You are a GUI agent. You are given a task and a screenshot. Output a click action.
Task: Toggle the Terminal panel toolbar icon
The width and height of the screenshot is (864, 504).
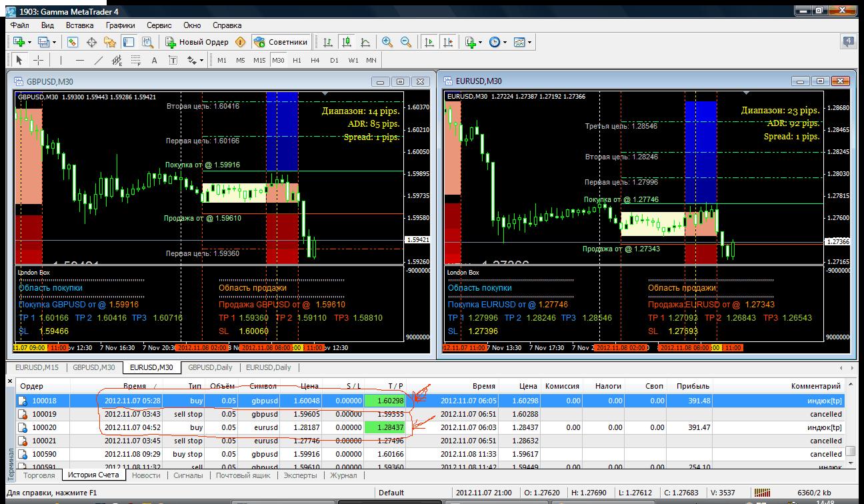[129, 42]
